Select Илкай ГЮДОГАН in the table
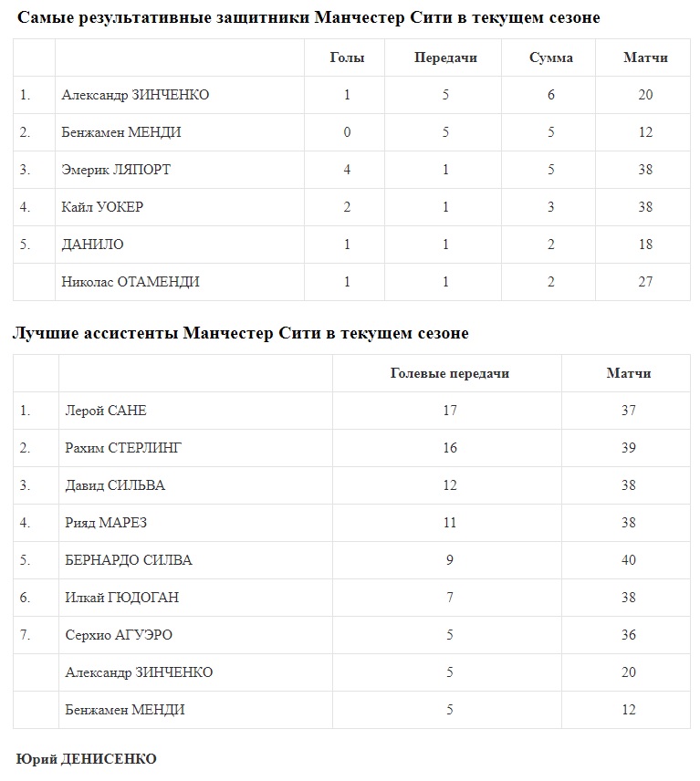This screenshot has width=700, height=781. (122, 598)
